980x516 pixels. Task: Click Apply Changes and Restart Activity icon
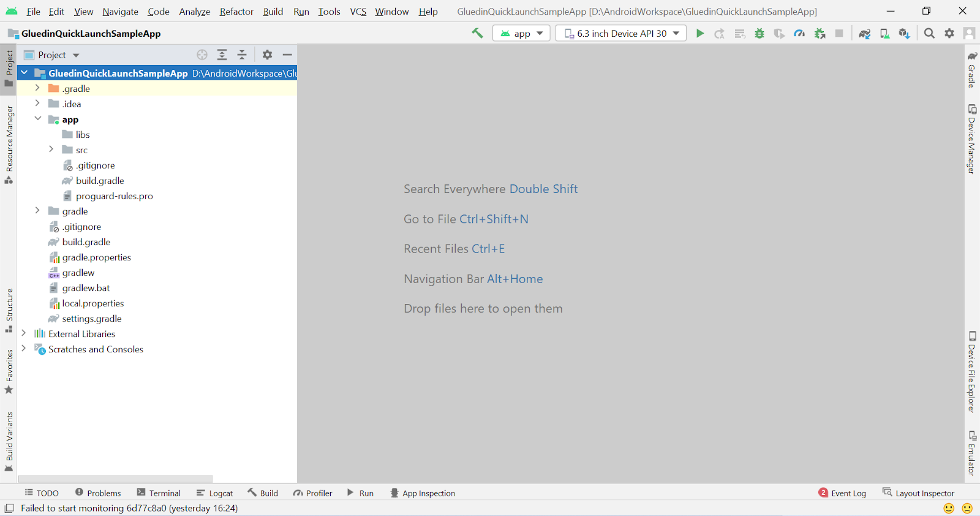(720, 34)
